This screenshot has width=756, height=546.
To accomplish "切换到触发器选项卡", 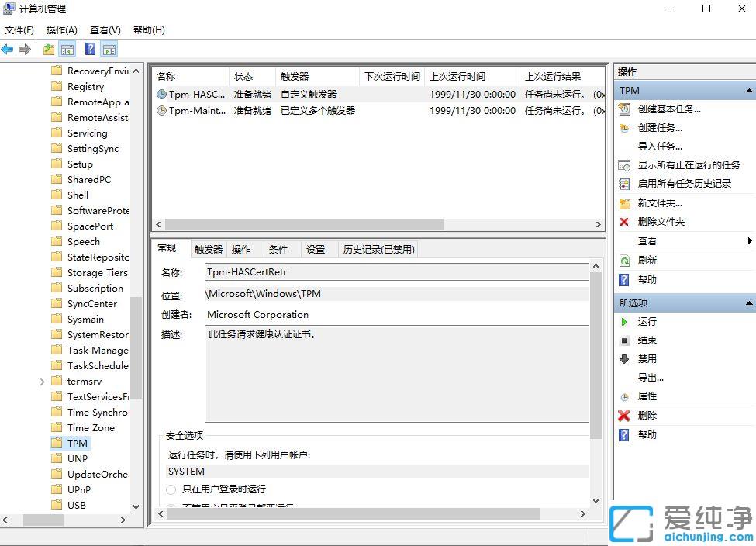I will point(207,248).
